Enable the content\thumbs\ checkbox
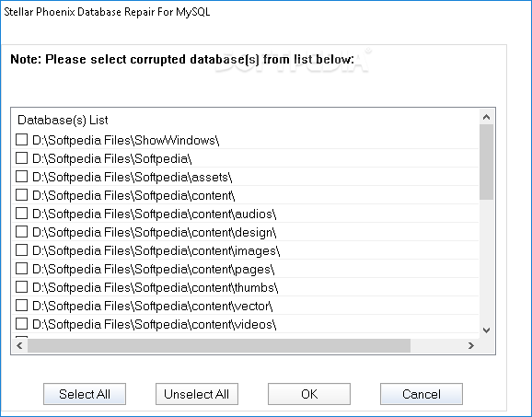This screenshot has height=417, width=532. click(22, 286)
